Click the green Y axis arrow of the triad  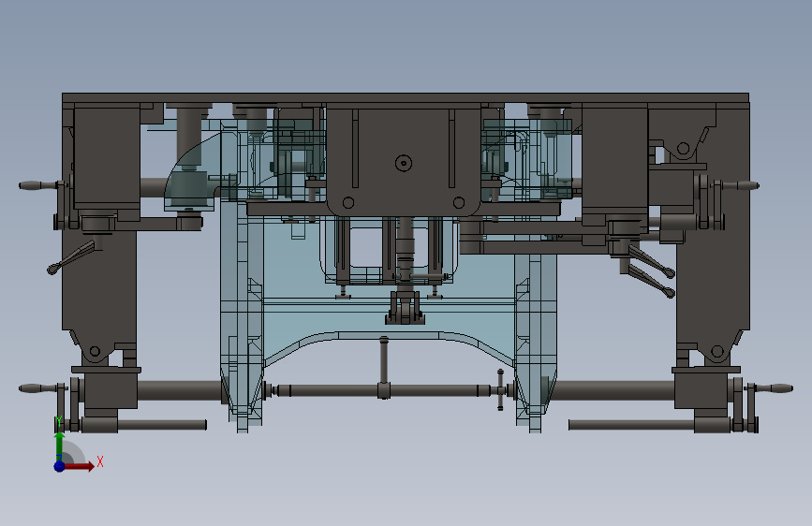[60, 447]
